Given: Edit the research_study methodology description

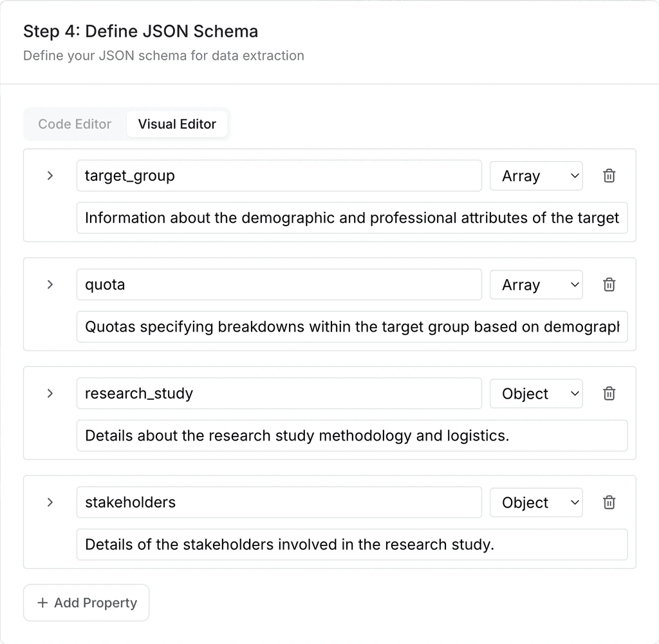Looking at the screenshot, I should pos(352,435).
